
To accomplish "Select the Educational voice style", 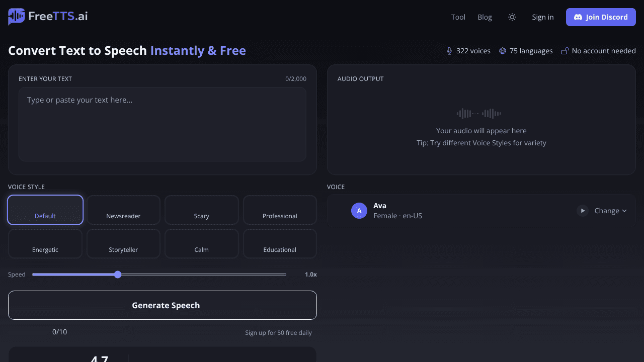I will click(280, 243).
